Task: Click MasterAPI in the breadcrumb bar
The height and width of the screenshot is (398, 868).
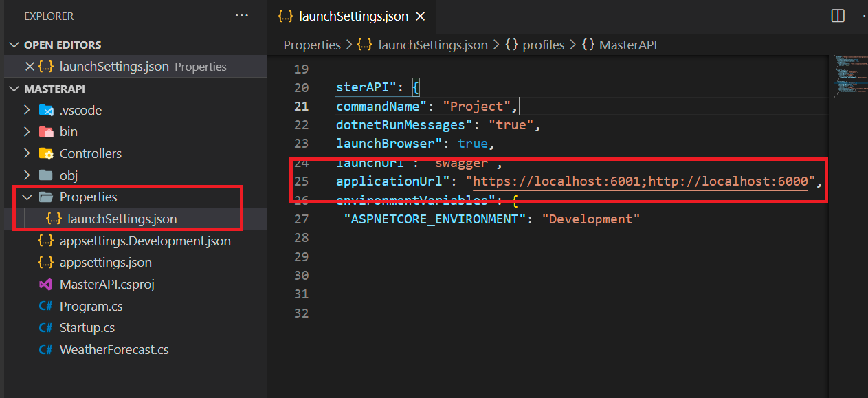Action: [627, 44]
